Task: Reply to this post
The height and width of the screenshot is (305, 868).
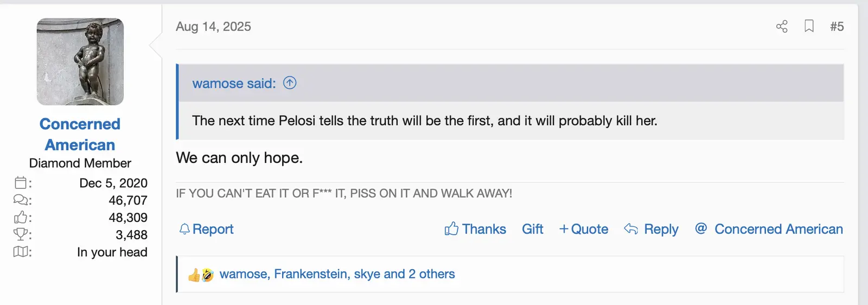Action: click(x=652, y=229)
